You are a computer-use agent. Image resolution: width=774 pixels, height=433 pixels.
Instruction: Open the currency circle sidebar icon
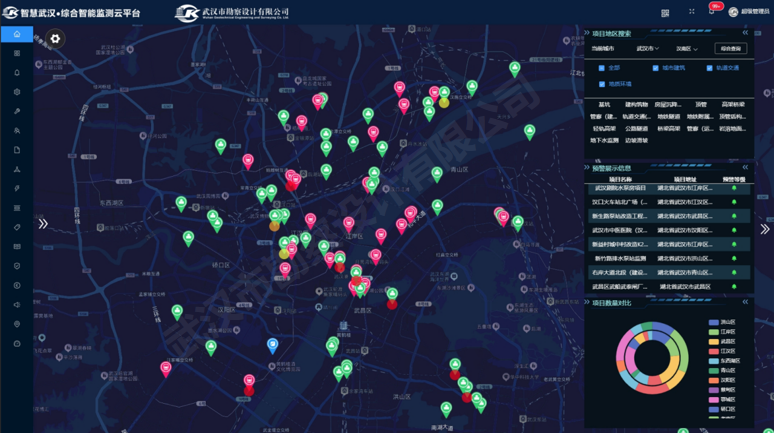[17, 285]
